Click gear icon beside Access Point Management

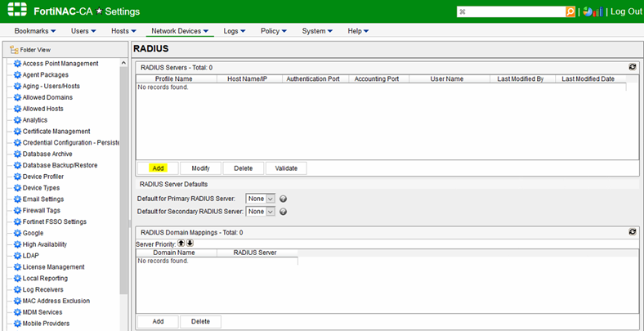(x=17, y=64)
